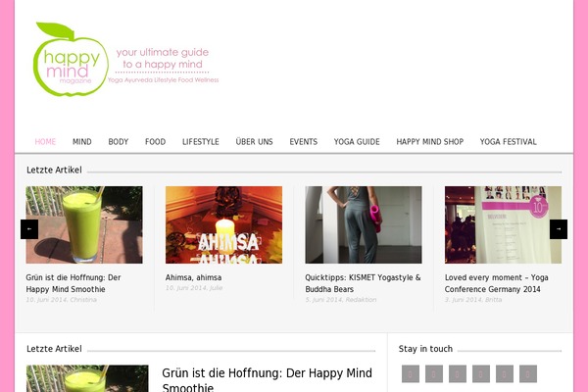Open the ÜBER UNS page
This screenshot has height=392, width=588.
click(254, 142)
